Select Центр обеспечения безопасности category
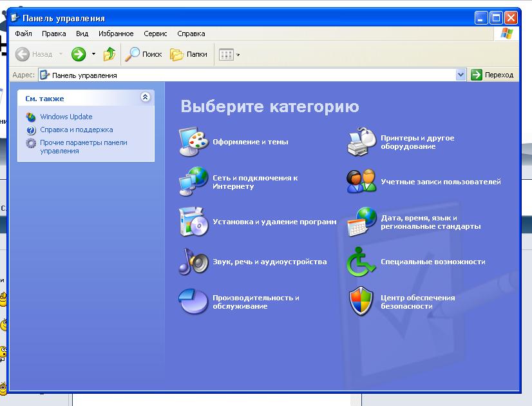Viewport: 532px width, 406px height. (x=417, y=302)
